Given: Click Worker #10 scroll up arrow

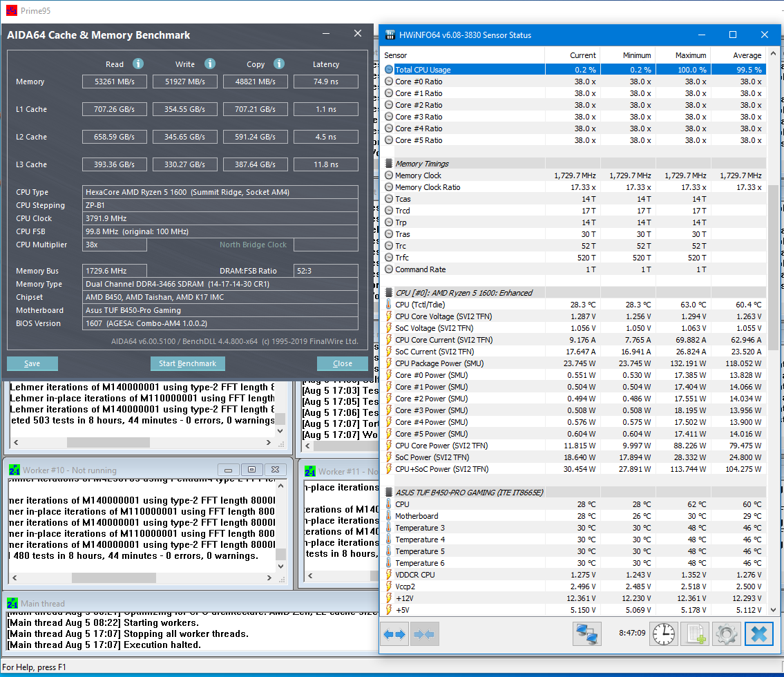Looking at the screenshot, I should (x=280, y=486).
